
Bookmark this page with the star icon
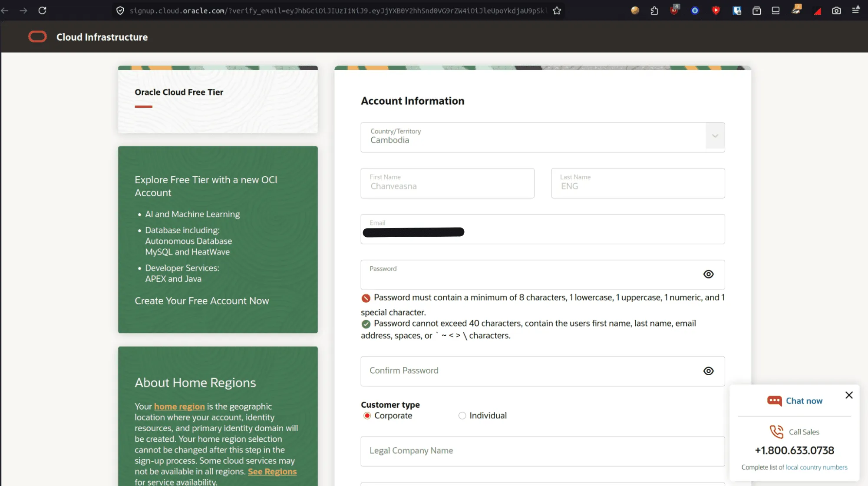pyautogui.click(x=557, y=10)
